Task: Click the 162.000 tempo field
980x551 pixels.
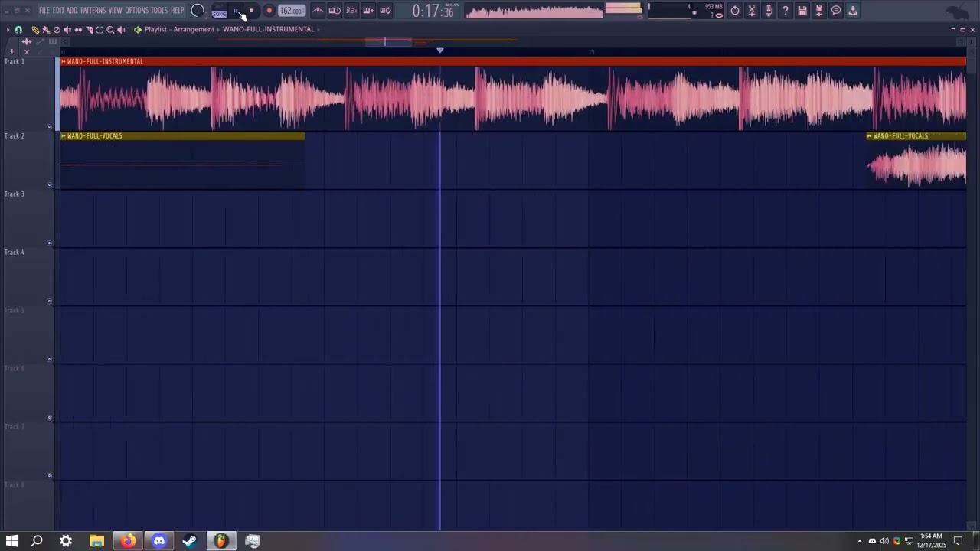Action: click(x=292, y=11)
